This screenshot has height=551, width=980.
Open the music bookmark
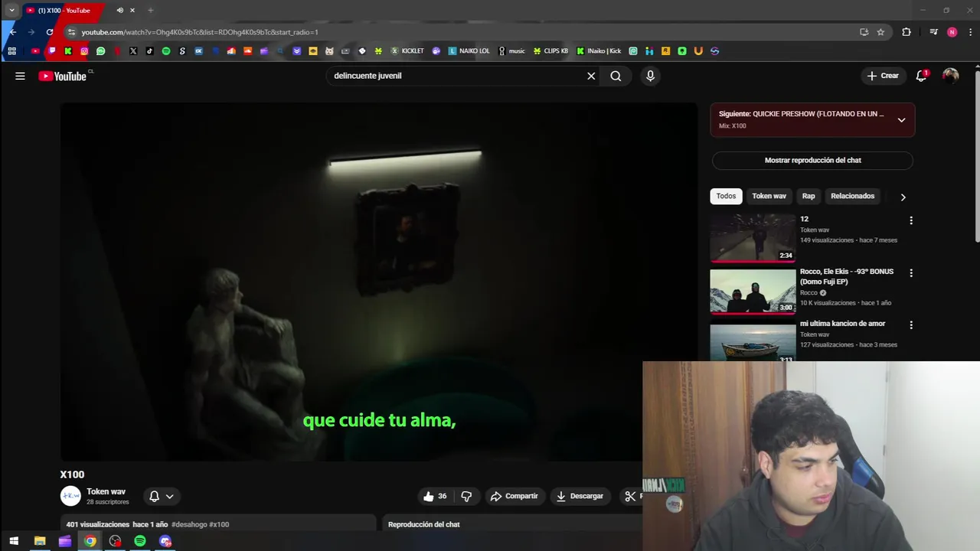511,51
